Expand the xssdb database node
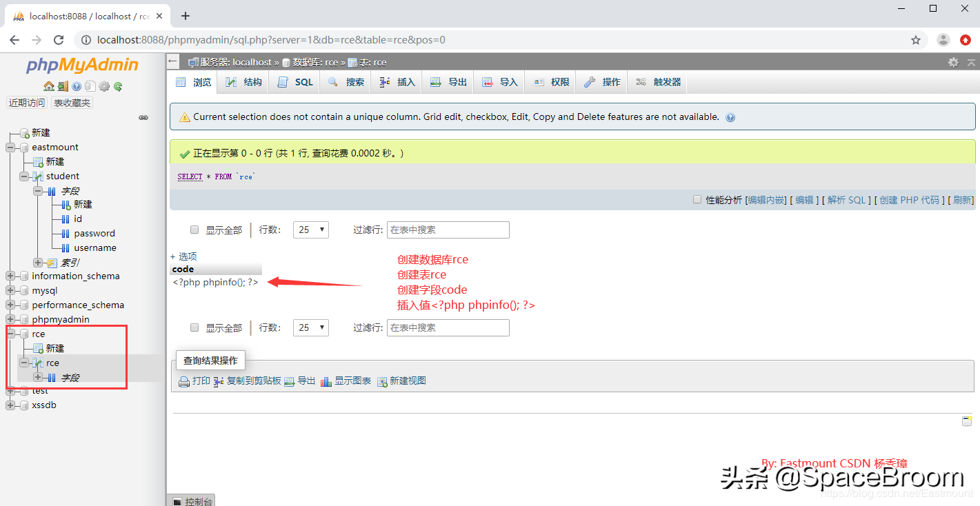Image resolution: width=980 pixels, height=506 pixels. click(x=9, y=405)
